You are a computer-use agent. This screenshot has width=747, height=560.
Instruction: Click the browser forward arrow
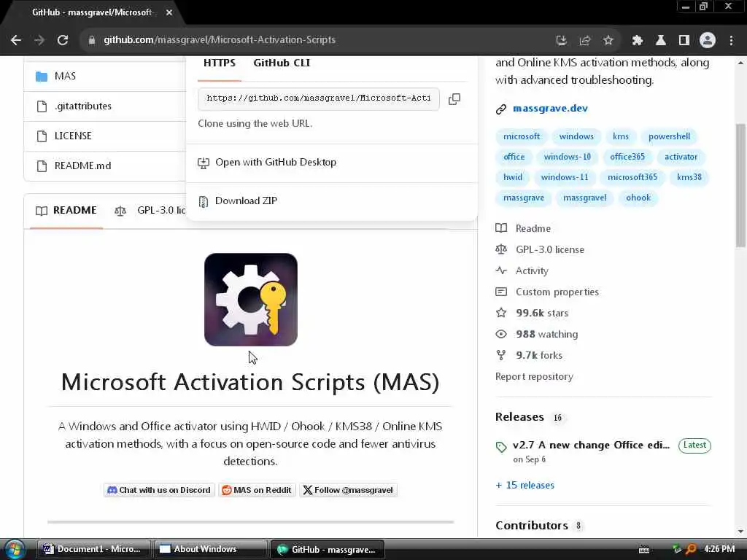pos(39,41)
